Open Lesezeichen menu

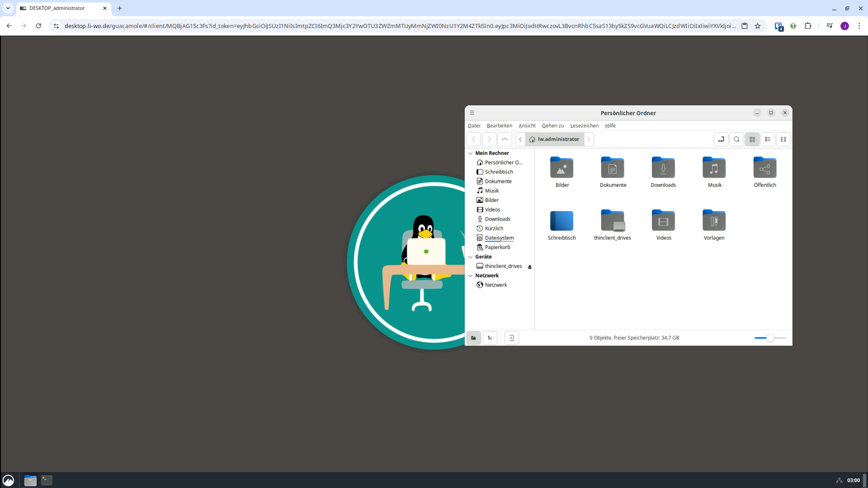(584, 126)
